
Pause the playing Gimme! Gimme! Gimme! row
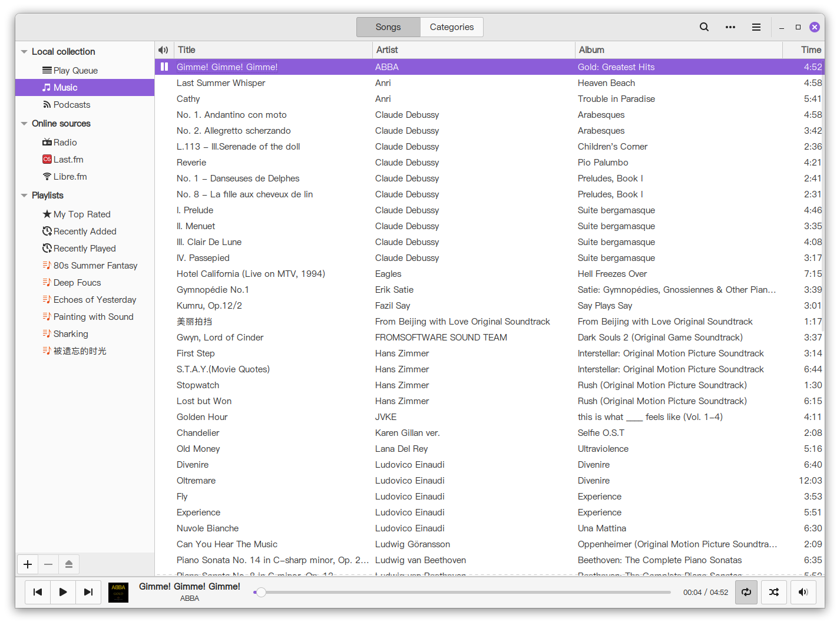[x=164, y=67]
